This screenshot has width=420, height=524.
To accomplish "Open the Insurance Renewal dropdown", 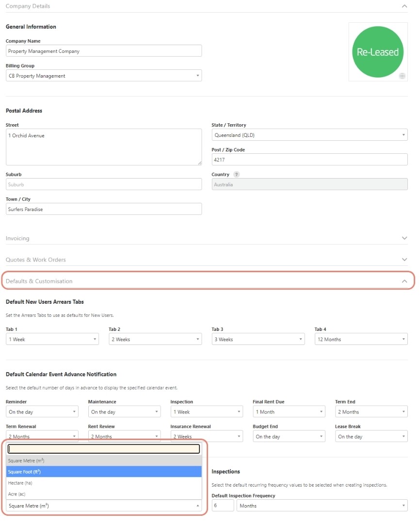I will [207, 436].
